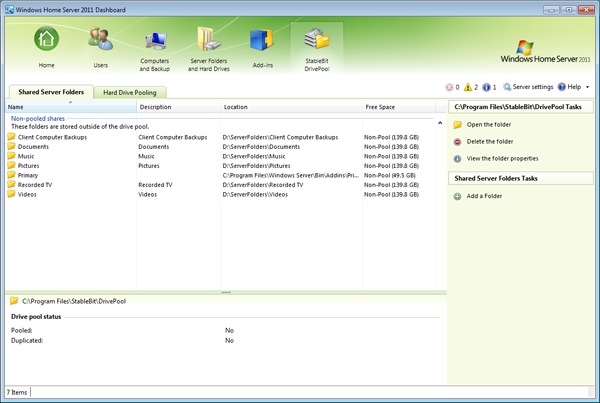Click 'Open the folder' task

[x=487, y=125]
